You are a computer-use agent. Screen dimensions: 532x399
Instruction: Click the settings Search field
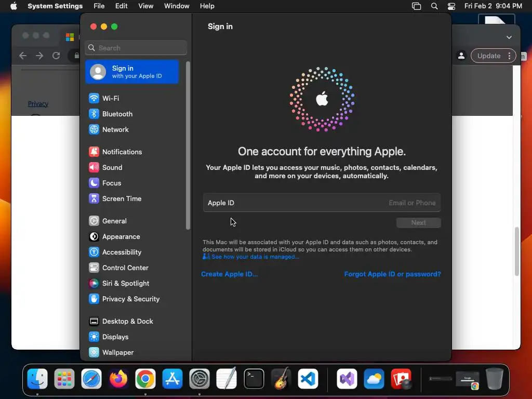coord(136,48)
